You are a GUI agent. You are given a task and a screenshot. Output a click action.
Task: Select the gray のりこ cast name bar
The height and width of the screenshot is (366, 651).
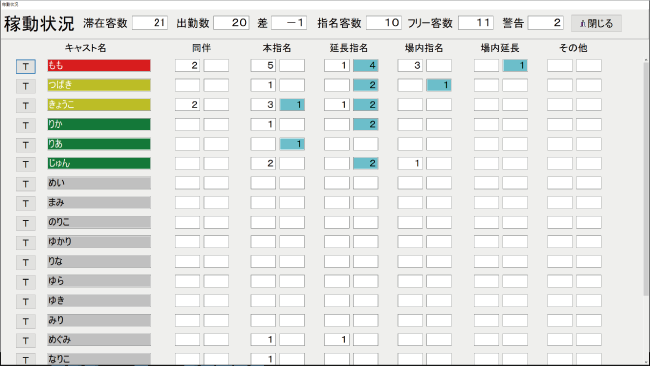[x=99, y=222]
